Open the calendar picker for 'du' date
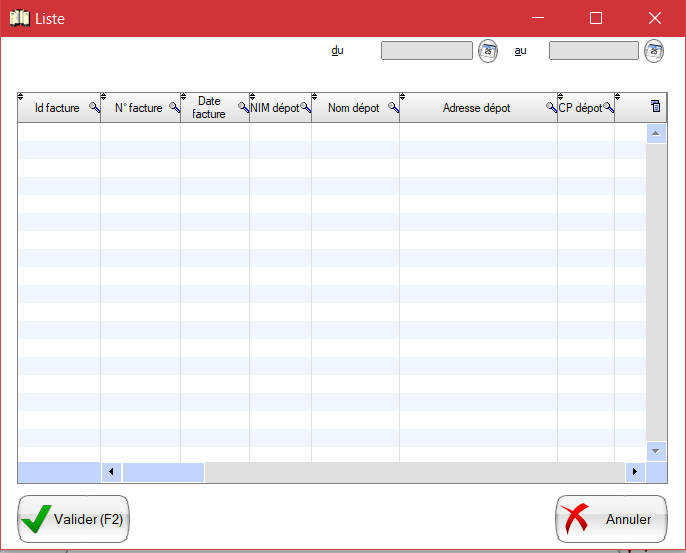 point(488,50)
